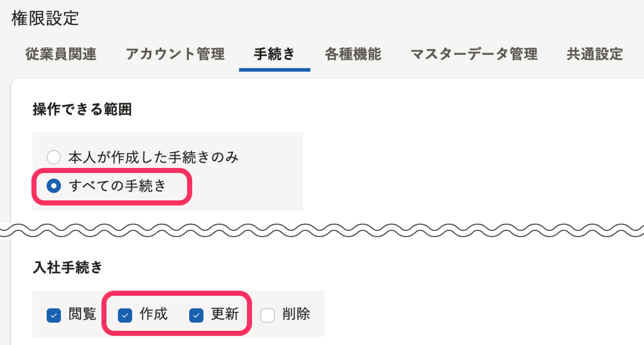Go to the 各種機能 tab

coord(353,54)
